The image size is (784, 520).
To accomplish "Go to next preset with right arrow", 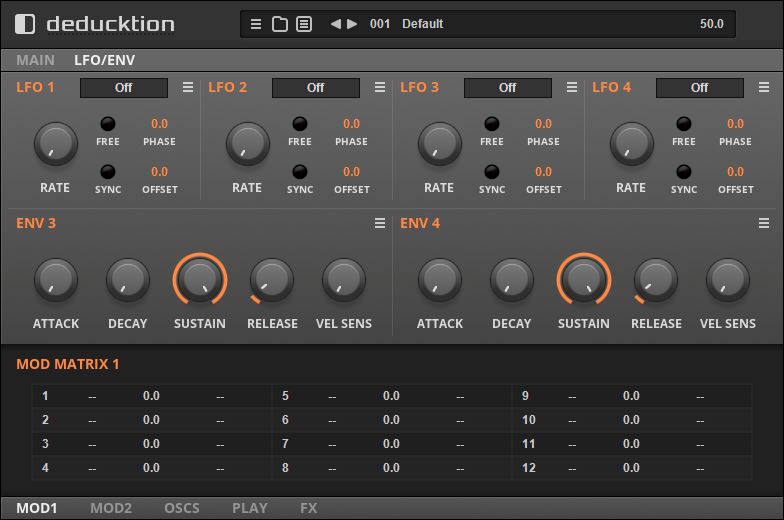I will click(x=352, y=24).
